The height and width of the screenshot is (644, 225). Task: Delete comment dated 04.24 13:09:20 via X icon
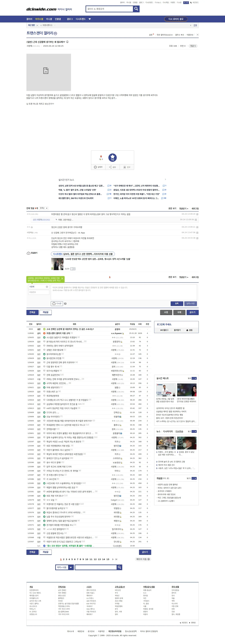pyautogui.click(x=197, y=214)
